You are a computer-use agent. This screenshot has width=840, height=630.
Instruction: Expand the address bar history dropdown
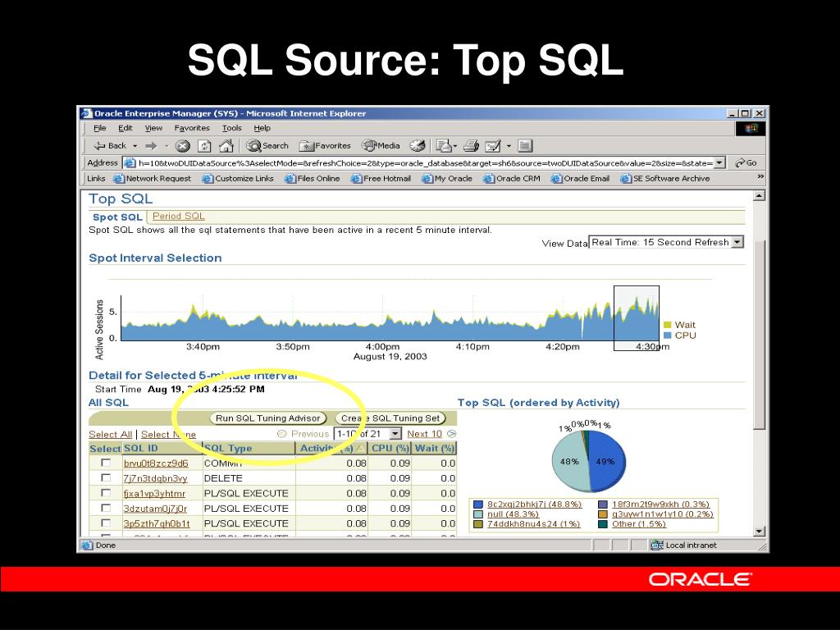pyautogui.click(x=719, y=163)
